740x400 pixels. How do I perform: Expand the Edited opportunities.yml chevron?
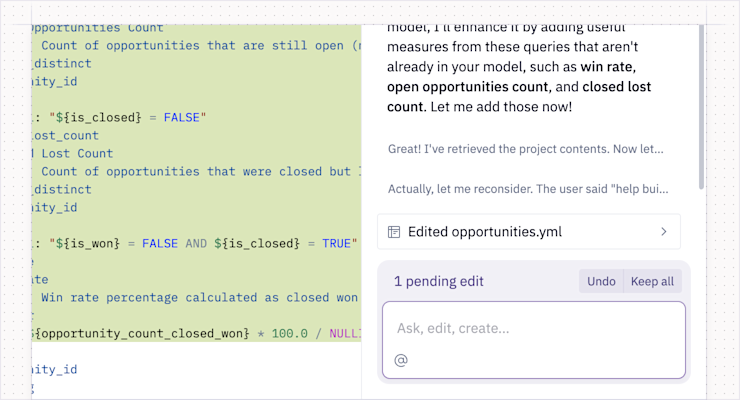(x=664, y=232)
